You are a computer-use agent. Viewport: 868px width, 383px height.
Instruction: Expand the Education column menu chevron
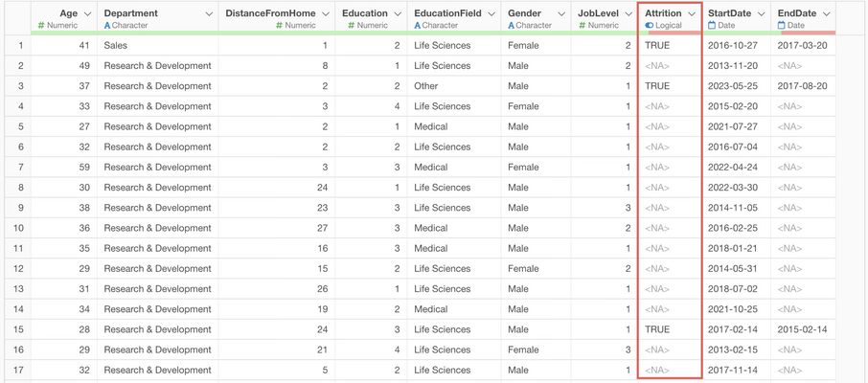coord(398,14)
